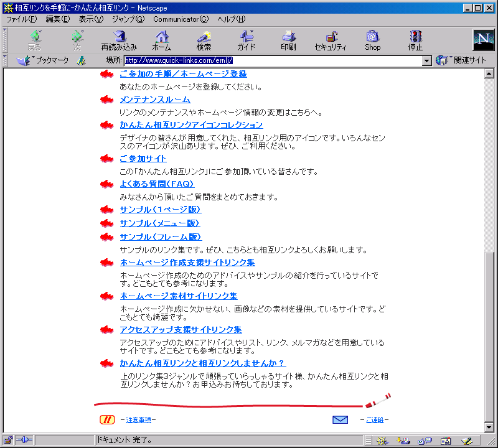Open ホームページ素材サイトリンク集 link

click(x=179, y=296)
